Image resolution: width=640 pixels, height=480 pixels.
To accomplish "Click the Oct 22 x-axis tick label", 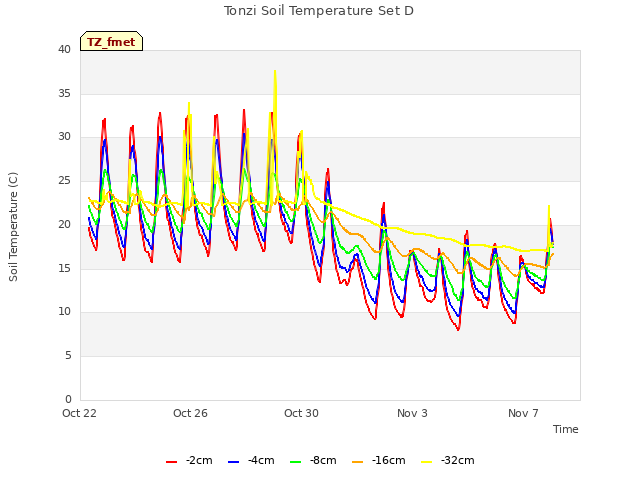I will [x=79, y=413].
